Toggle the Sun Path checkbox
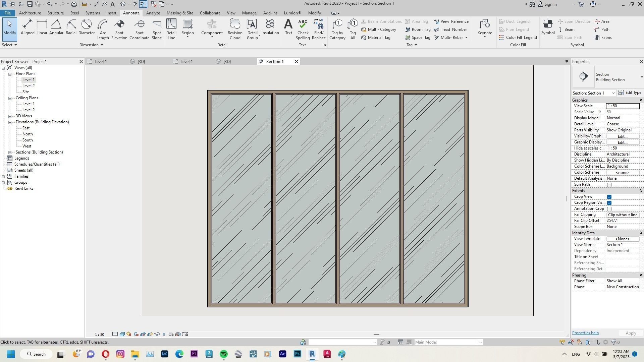 (609, 184)
